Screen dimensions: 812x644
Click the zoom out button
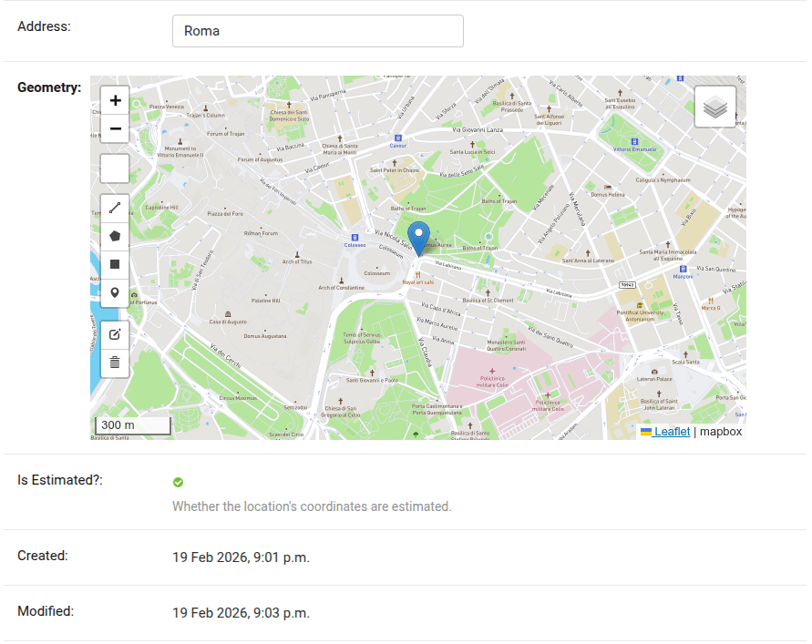pos(114,128)
